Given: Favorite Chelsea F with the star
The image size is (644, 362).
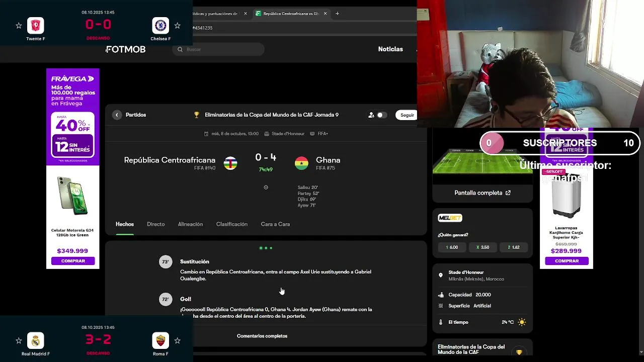Looking at the screenshot, I should (177, 25).
